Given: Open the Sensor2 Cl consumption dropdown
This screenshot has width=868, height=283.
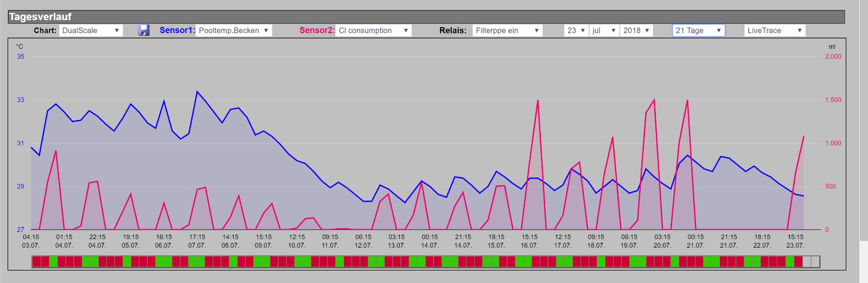Looking at the screenshot, I should (373, 30).
